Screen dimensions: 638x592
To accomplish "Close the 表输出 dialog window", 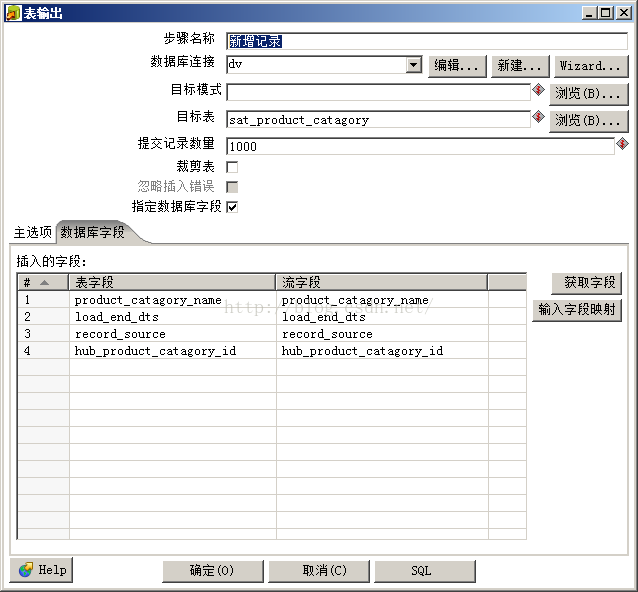I will click(624, 13).
